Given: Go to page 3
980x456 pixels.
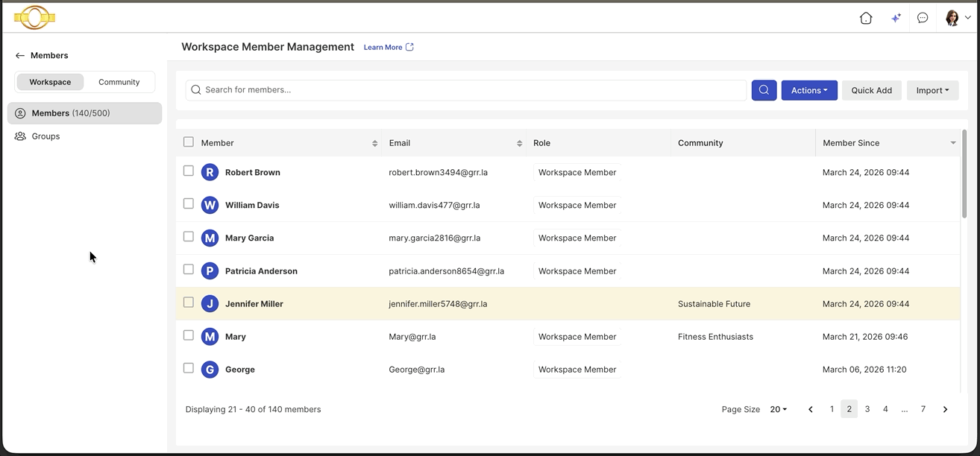Looking at the screenshot, I should [x=867, y=409].
